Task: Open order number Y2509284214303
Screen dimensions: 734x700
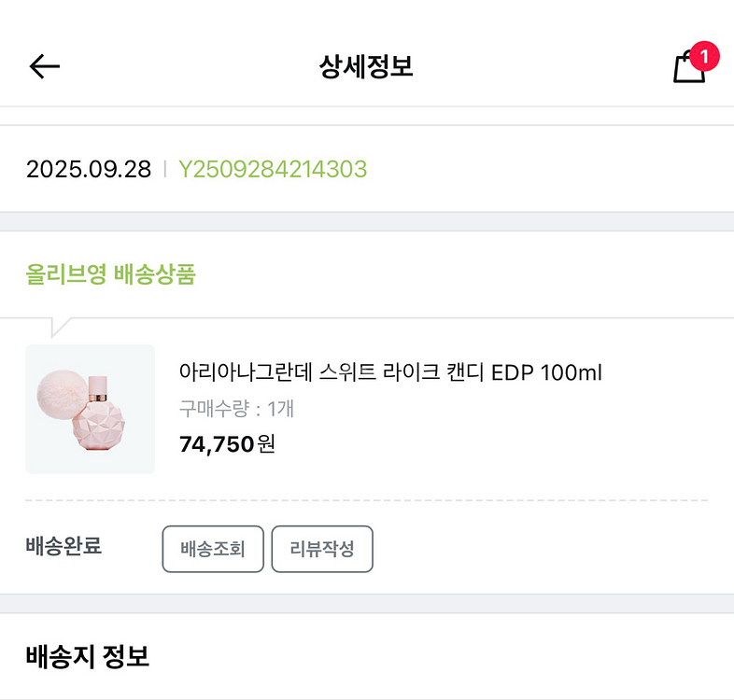Action: (273, 169)
